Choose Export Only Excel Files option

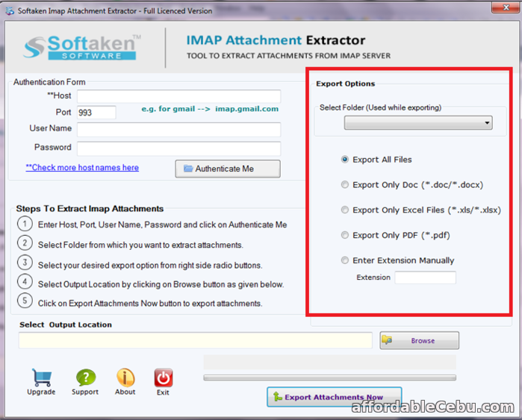coord(345,210)
